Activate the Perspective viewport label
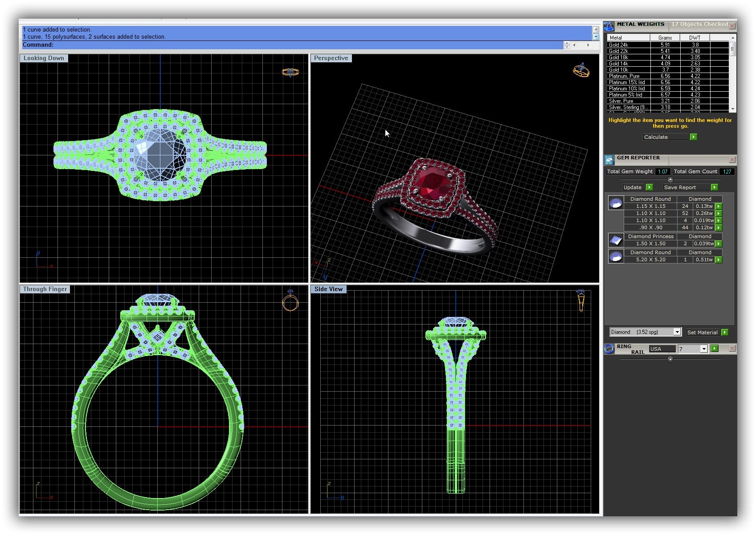Image resolution: width=756 pixels, height=535 pixels. 331,58
